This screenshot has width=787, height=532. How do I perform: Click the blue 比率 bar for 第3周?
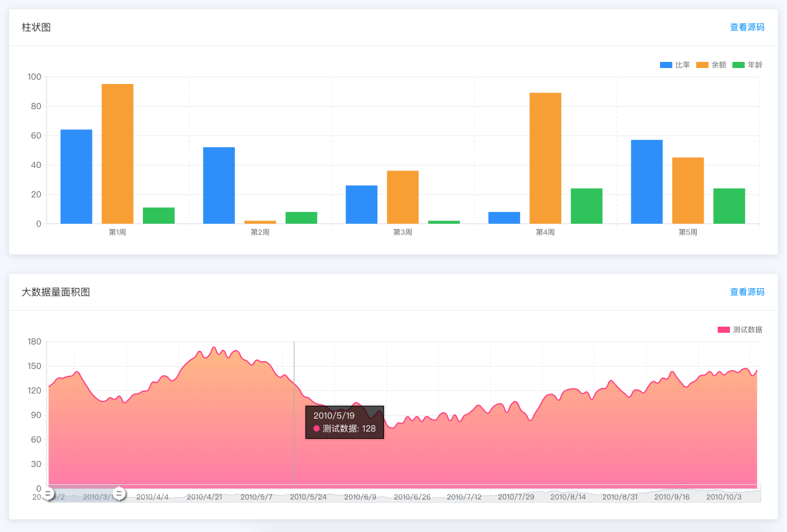pos(361,205)
